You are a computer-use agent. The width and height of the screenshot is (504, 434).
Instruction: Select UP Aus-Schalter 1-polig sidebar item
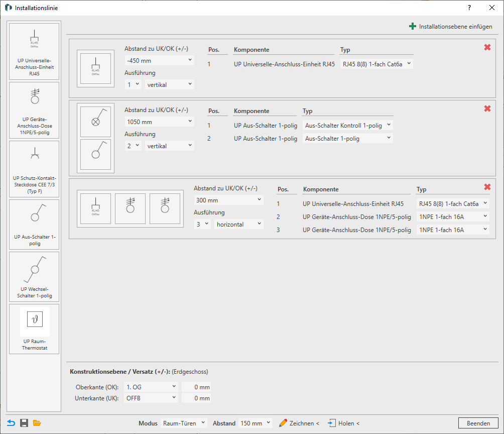[34, 225]
